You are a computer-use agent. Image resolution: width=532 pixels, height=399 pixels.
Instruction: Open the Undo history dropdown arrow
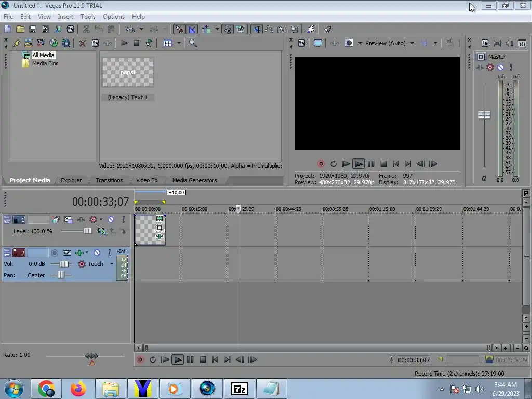(141, 29)
